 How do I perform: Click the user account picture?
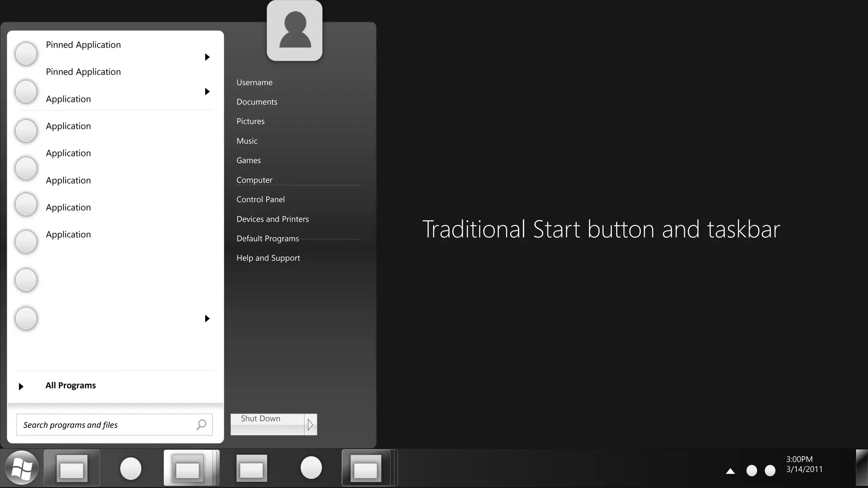(295, 30)
